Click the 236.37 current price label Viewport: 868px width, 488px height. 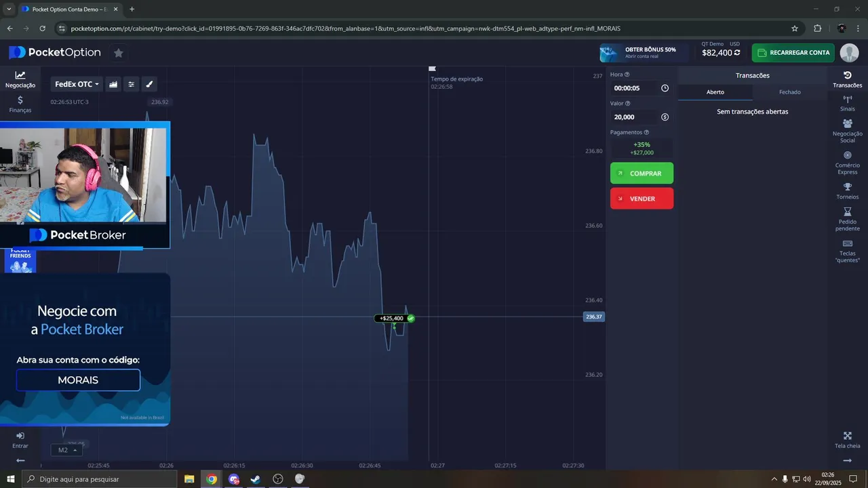[x=593, y=317]
